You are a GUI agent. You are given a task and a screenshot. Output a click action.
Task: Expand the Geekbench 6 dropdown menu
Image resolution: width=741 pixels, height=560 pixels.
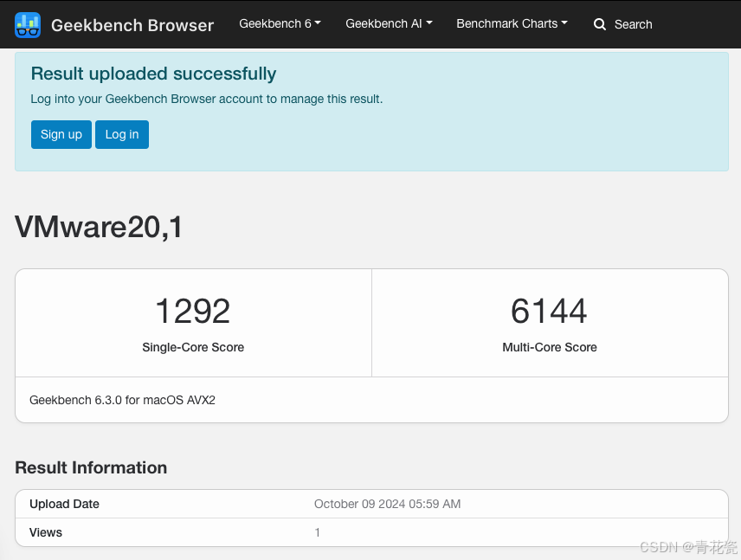(280, 23)
